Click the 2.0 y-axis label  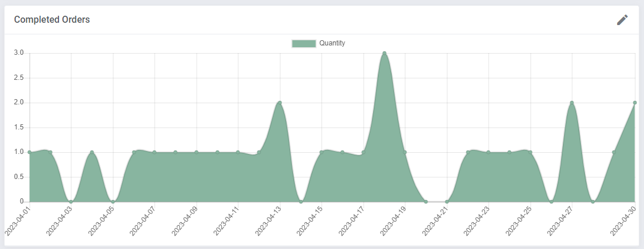click(19, 103)
